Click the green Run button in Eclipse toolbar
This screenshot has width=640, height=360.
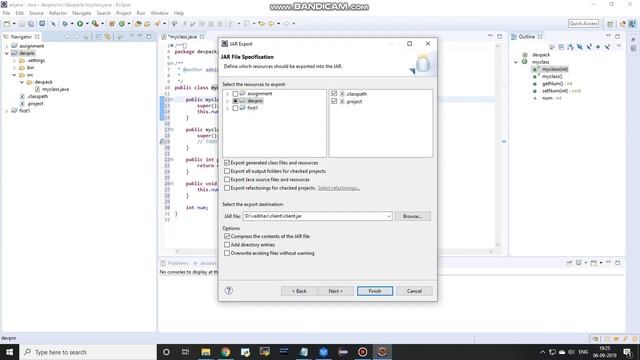[x=80, y=24]
